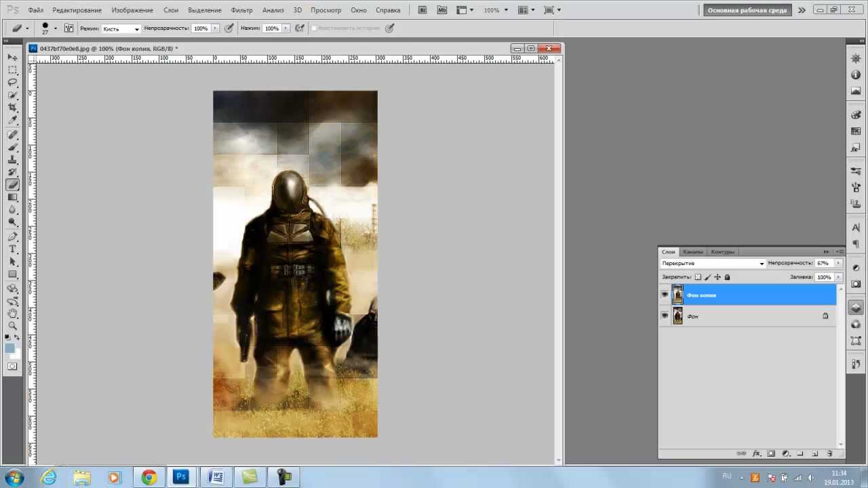Select the Rectangle shape tool
Viewport: 868px width, 488px height.
click(12, 274)
